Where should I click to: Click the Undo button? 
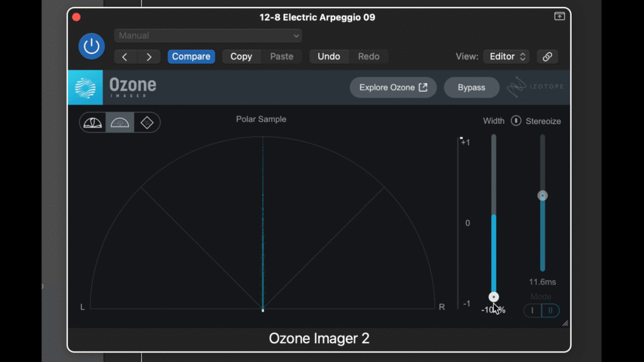328,57
